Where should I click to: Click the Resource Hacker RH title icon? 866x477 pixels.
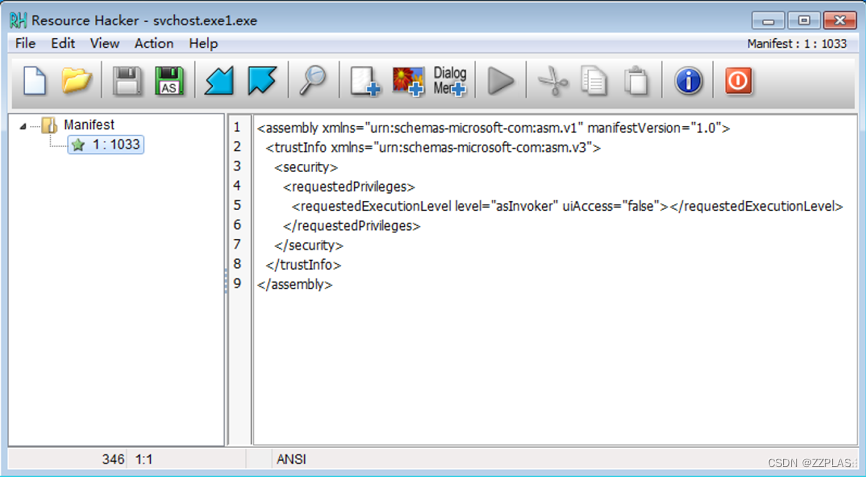point(18,20)
